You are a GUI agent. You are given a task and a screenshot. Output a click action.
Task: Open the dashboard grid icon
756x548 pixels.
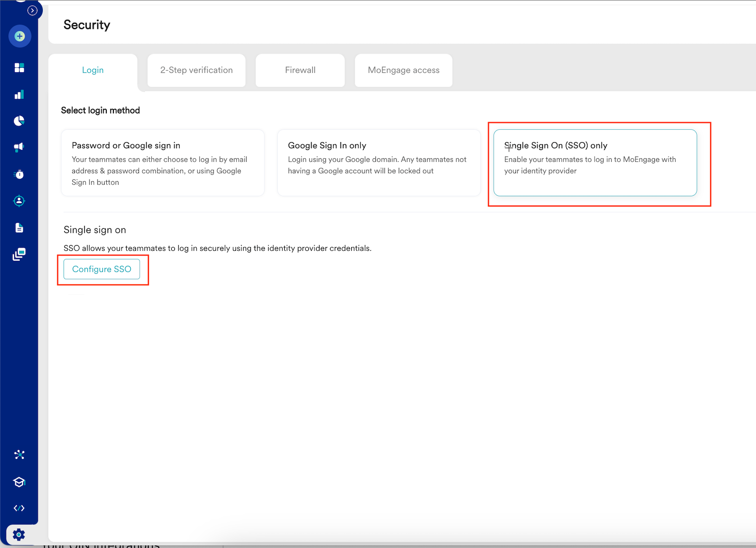(19, 68)
